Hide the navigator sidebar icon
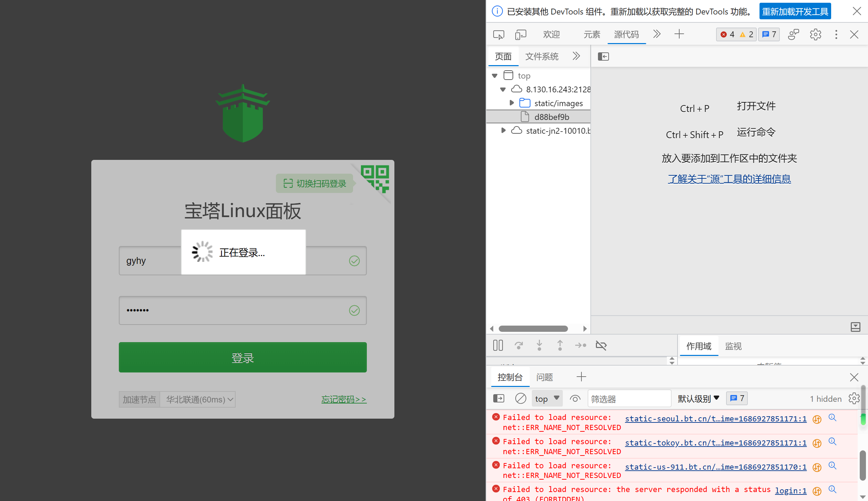 [x=603, y=57]
